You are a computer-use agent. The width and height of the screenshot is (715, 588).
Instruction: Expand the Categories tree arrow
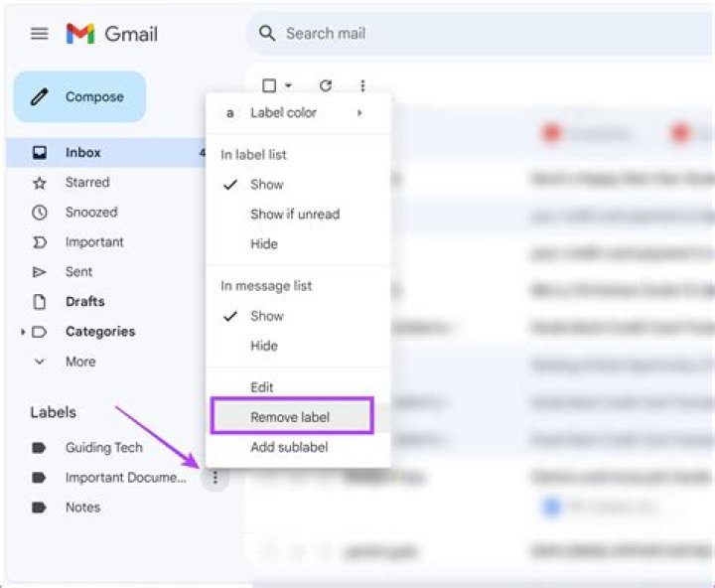(22, 332)
